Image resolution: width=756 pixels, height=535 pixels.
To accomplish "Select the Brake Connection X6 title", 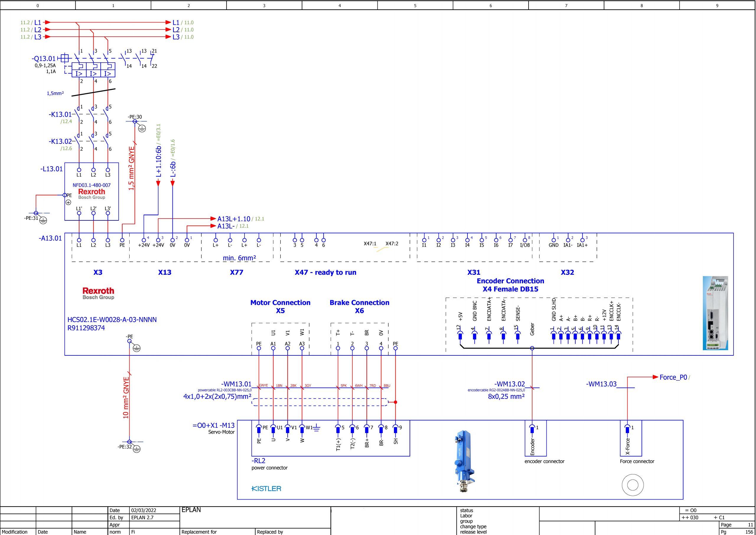I will point(359,307).
